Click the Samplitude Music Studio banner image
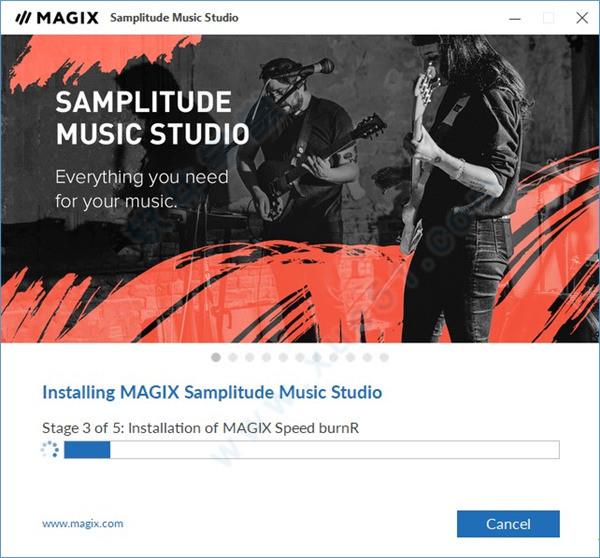 (x=300, y=189)
